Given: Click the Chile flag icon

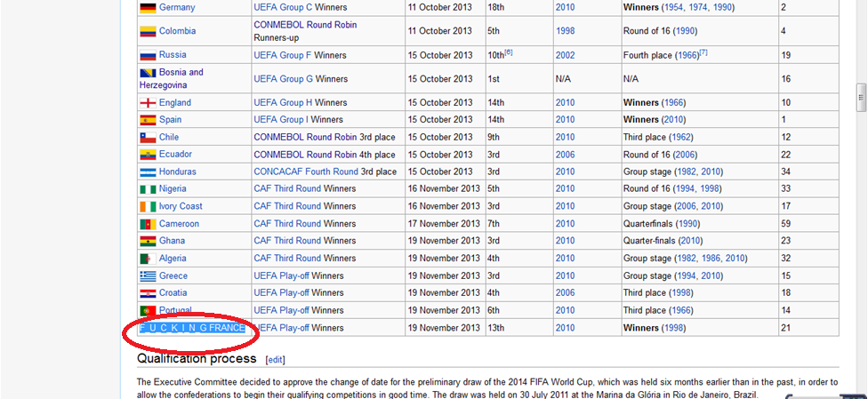Looking at the screenshot, I should coord(148,138).
